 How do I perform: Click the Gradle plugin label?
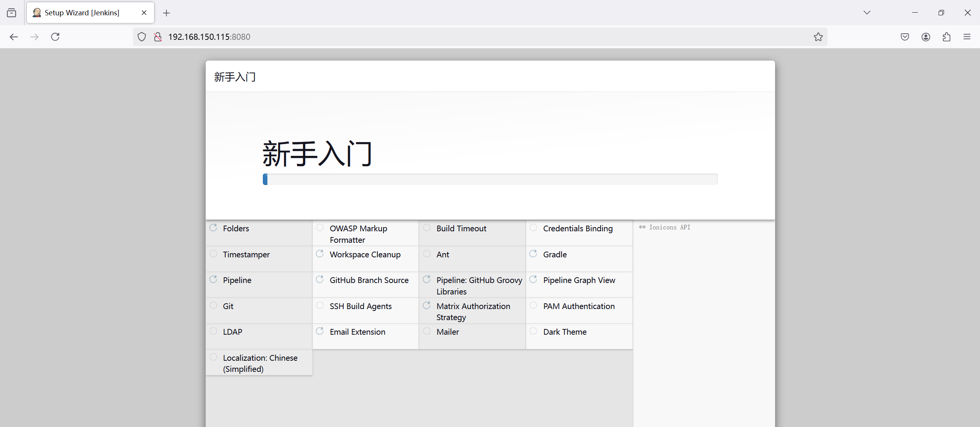[x=555, y=254]
